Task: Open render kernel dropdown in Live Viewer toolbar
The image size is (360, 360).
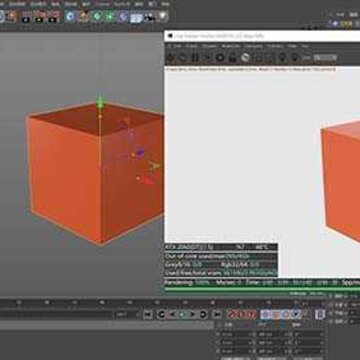Action: [x=325, y=58]
